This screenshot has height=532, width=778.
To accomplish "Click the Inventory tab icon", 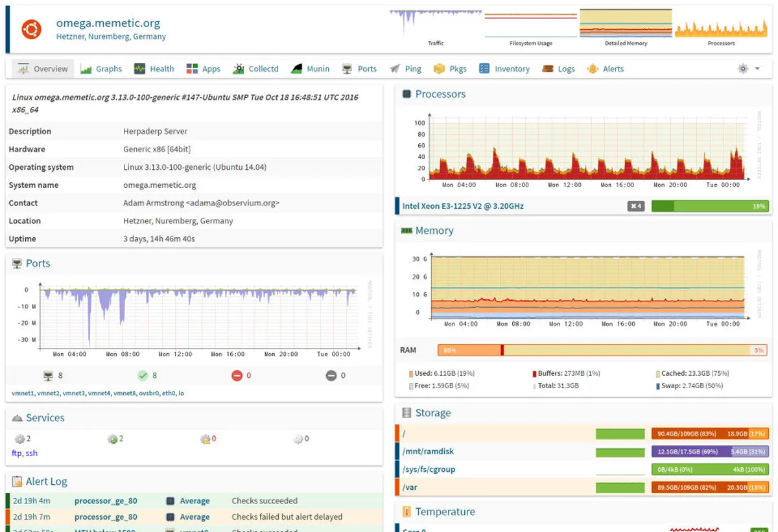I will 484,69.
